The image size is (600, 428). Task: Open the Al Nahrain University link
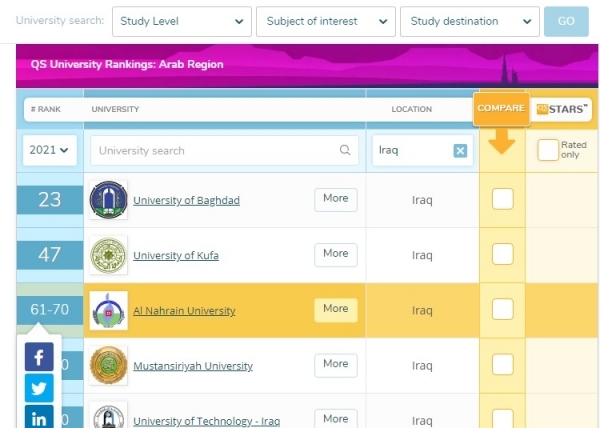(184, 311)
